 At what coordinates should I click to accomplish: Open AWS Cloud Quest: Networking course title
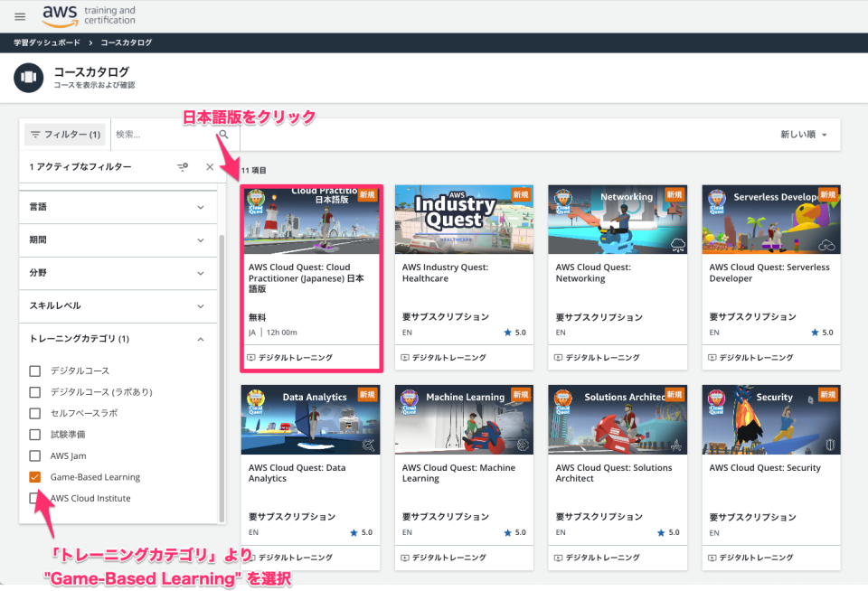coord(593,273)
